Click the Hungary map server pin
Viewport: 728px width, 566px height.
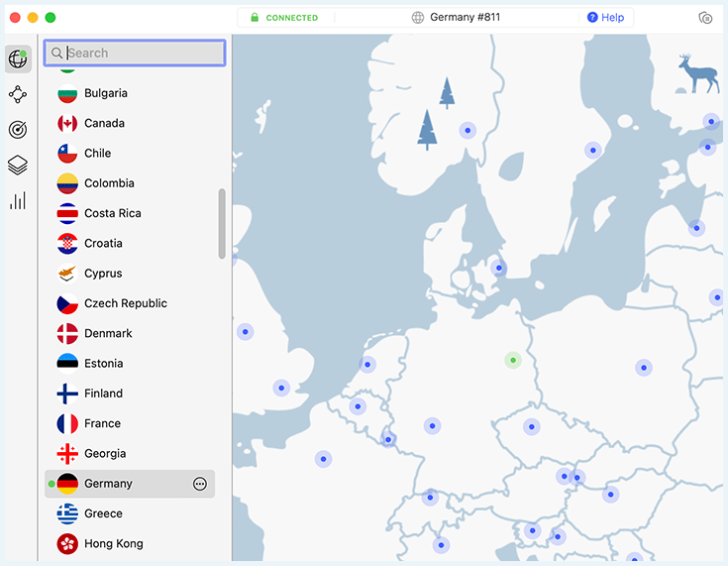point(610,495)
